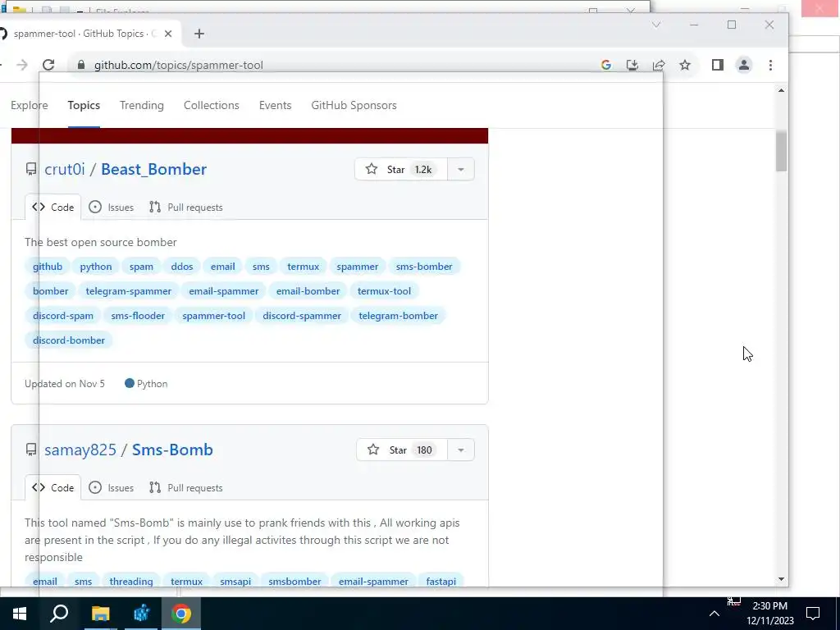This screenshot has height=630, width=840.
Task: Go to the Explore navigation item
Action: (30, 106)
